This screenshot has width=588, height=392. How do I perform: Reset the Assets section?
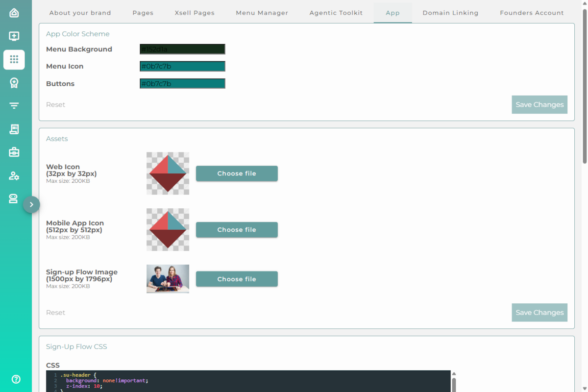[x=55, y=313]
